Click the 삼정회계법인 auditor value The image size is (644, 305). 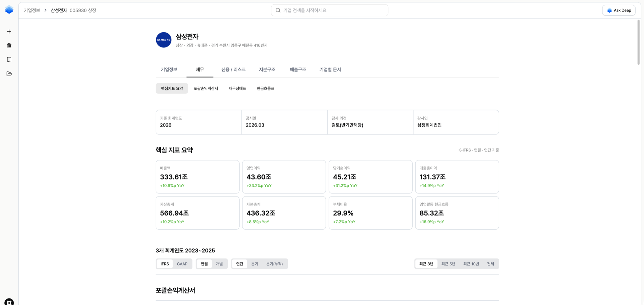pos(429,125)
